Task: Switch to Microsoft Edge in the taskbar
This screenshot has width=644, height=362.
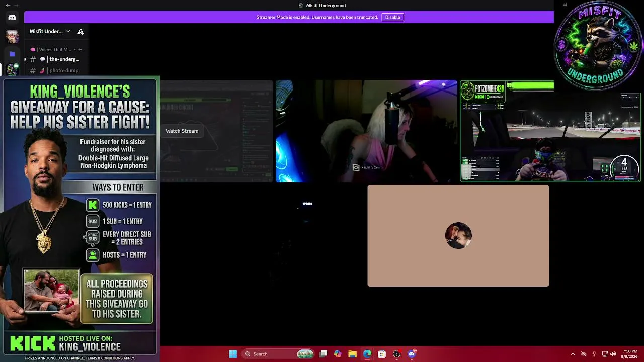Action: pos(367,354)
